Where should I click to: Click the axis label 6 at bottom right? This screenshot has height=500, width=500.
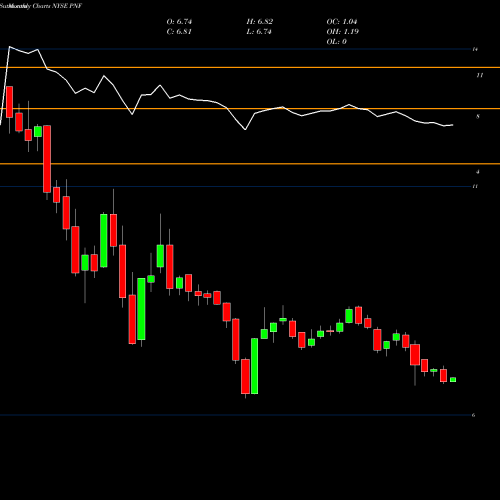click(473, 415)
